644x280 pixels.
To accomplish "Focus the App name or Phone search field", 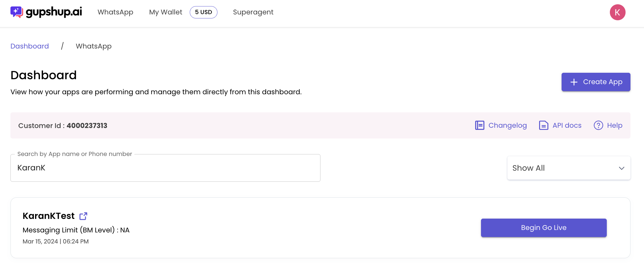I will 165,168.
